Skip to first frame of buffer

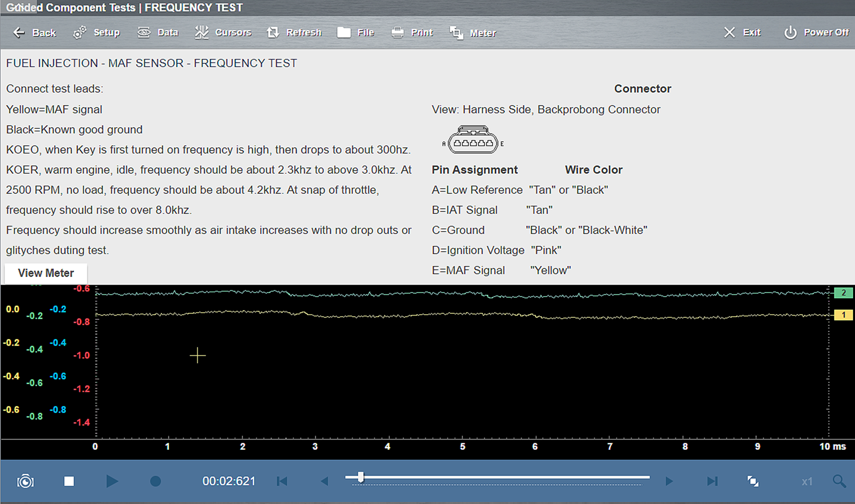tap(282, 481)
